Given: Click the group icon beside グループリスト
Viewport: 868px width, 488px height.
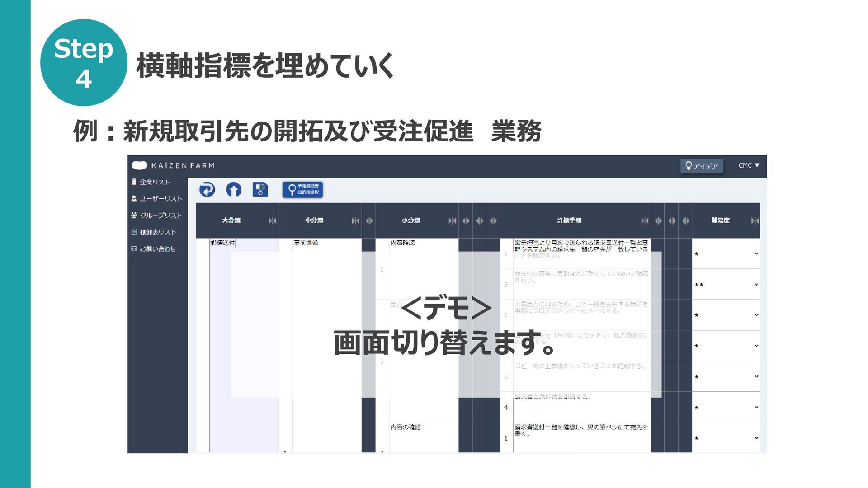Looking at the screenshot, I should [134, 215].
